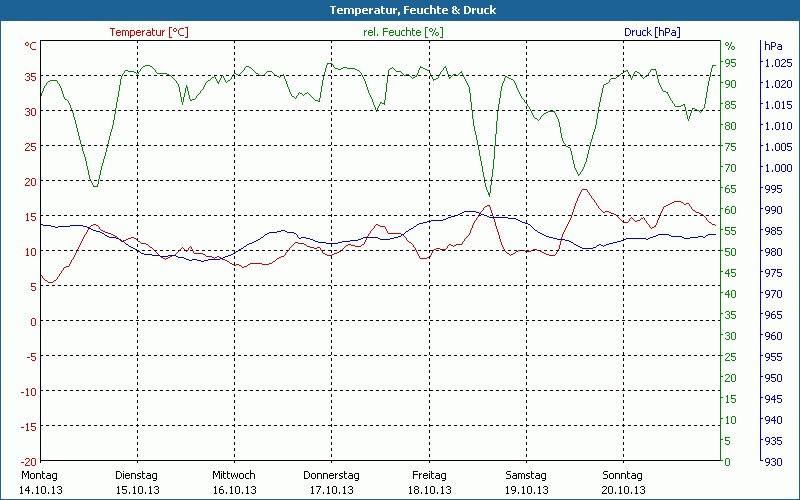Click the "Freitag" day label
The width and height of the screenshot is (800, 500).
click(x=429, y=475)
